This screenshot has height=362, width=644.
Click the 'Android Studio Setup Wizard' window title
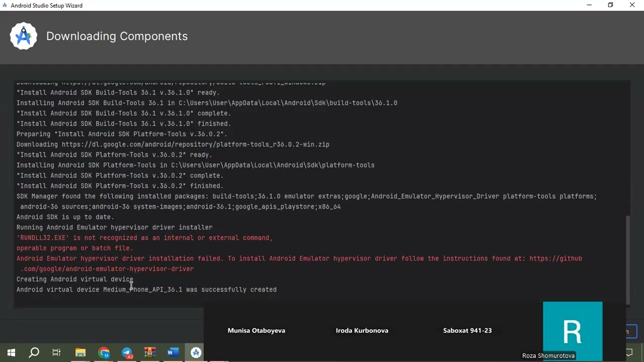click(x=47, y=6)
